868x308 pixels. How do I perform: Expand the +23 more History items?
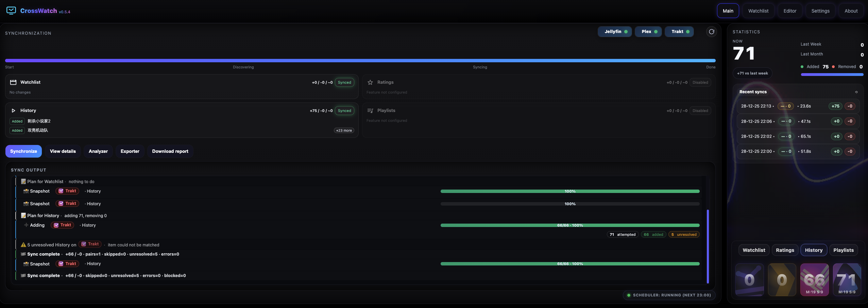tap(344, 131)
